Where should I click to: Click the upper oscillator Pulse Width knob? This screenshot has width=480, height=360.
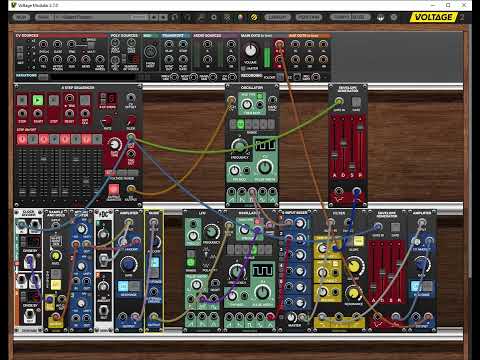265,167
